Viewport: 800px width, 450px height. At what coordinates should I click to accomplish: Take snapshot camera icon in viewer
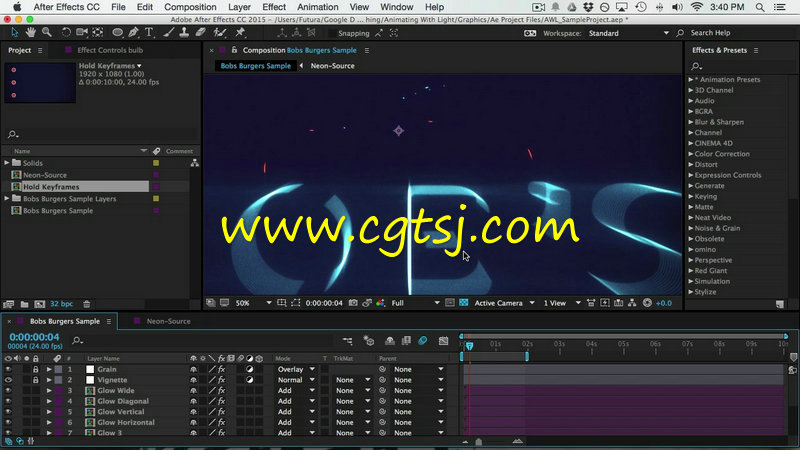(x=353, y=303)
